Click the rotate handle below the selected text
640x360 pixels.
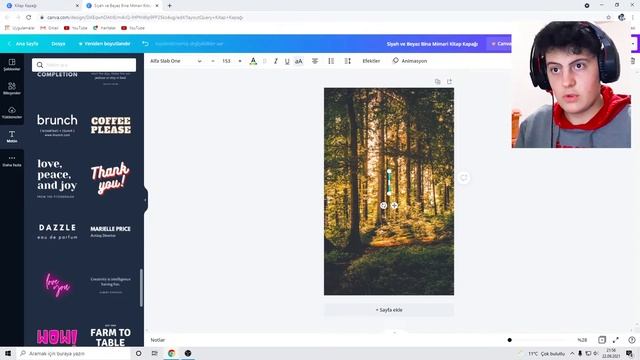coord(383,205)
